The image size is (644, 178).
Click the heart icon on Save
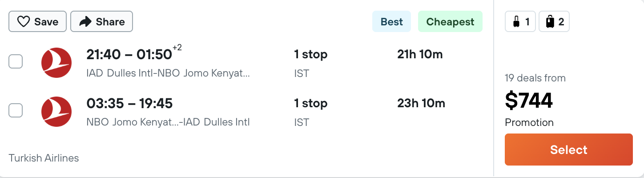pyautogui.click(x=23, y=22)
